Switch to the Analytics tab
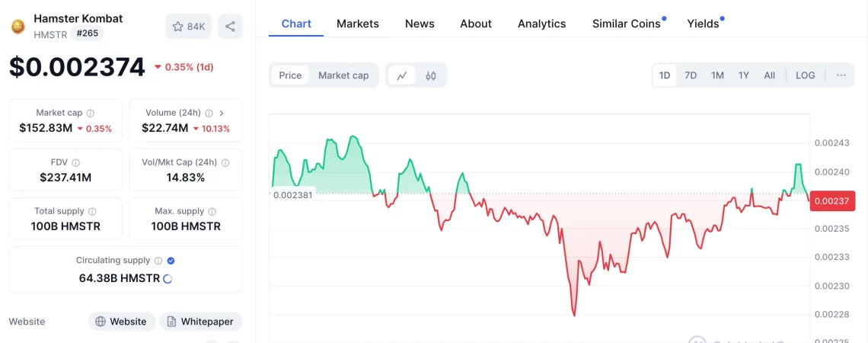The width and height of the screenshot is (868, 343). pos(541,24)
